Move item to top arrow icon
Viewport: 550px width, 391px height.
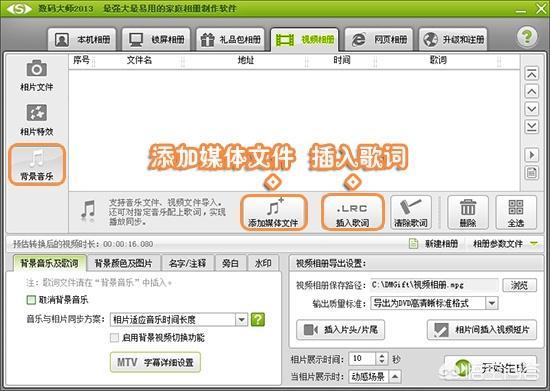(531, 74)
